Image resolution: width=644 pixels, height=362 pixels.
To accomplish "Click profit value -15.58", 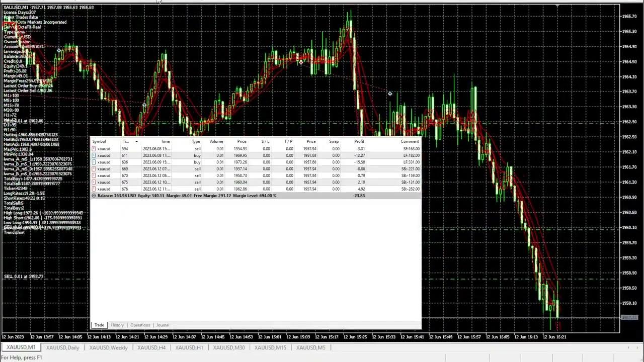I will point(360,162).
